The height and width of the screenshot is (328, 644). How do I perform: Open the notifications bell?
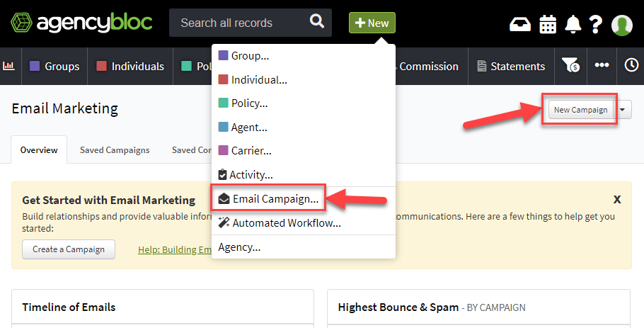[573, 24]
